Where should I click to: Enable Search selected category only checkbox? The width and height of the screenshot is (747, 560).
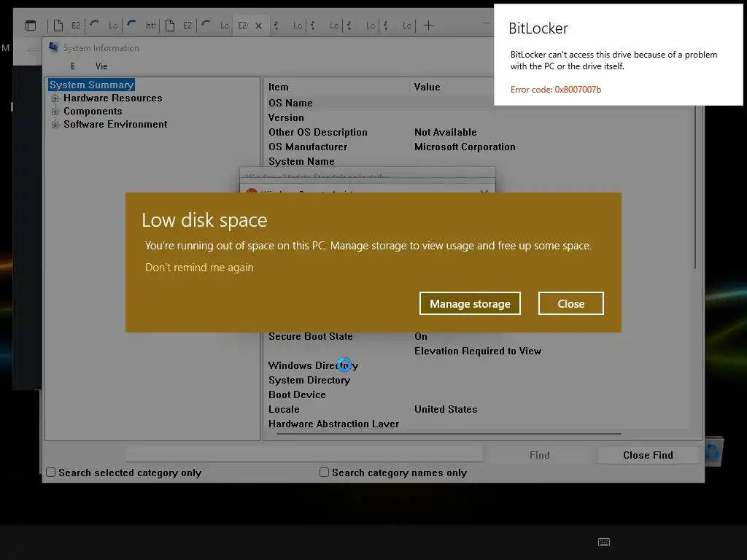click(x=50, y=472)
